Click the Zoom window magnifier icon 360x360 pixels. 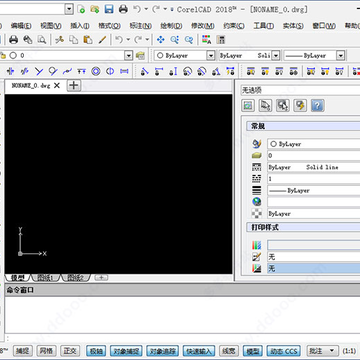pyautogui.click(x=175, y=40)
